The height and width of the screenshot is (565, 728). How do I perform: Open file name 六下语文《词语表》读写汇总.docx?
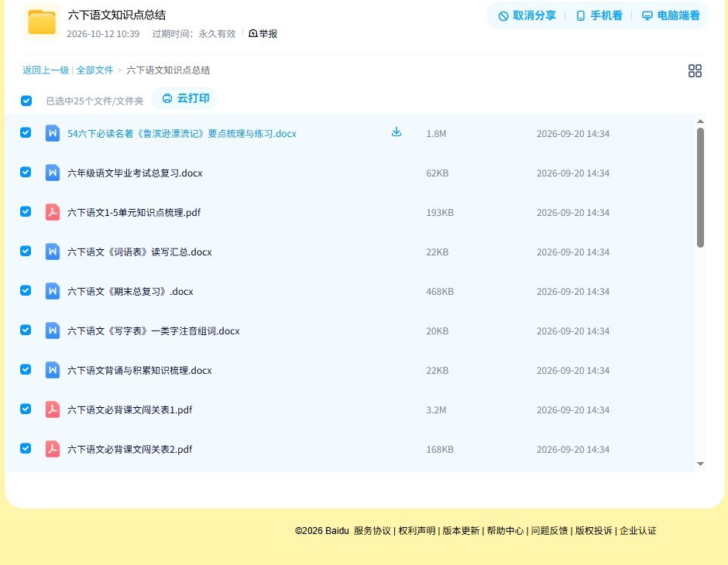[139, 252]
